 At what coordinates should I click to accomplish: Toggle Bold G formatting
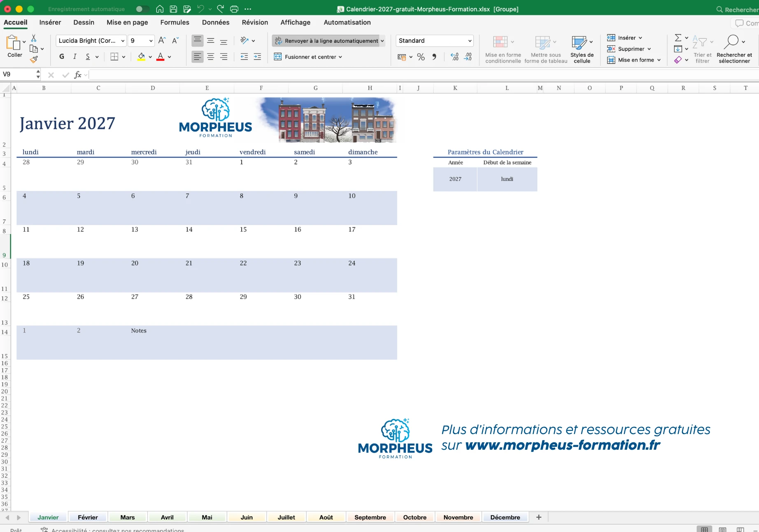coord(62,57)
